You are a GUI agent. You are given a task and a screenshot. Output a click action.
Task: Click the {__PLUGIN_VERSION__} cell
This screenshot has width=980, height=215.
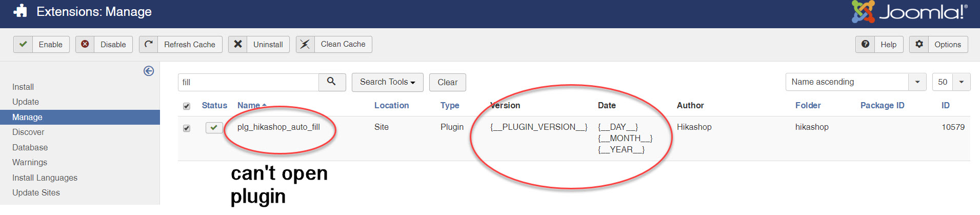[x=538, y=127]
